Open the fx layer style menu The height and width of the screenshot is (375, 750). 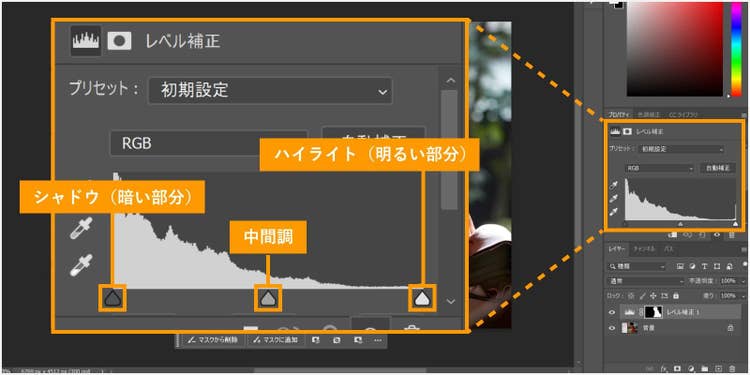(x=664, y=368)
